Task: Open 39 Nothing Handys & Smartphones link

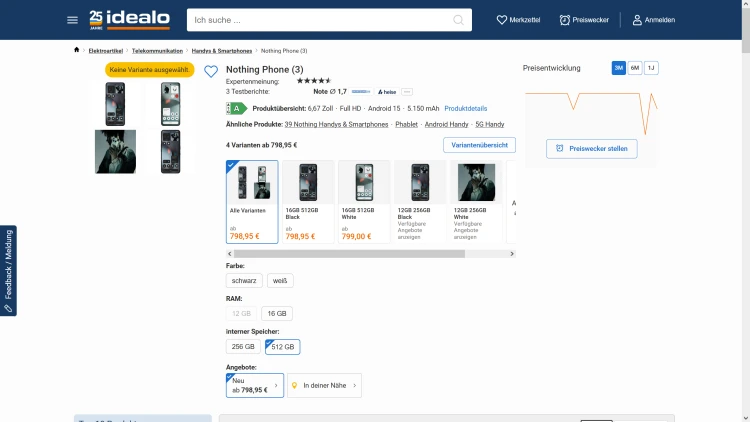Action: [x=336, y=124]
